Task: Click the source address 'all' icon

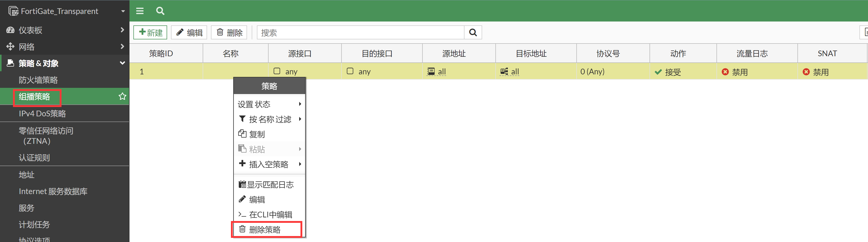Action: pos(431,71)
